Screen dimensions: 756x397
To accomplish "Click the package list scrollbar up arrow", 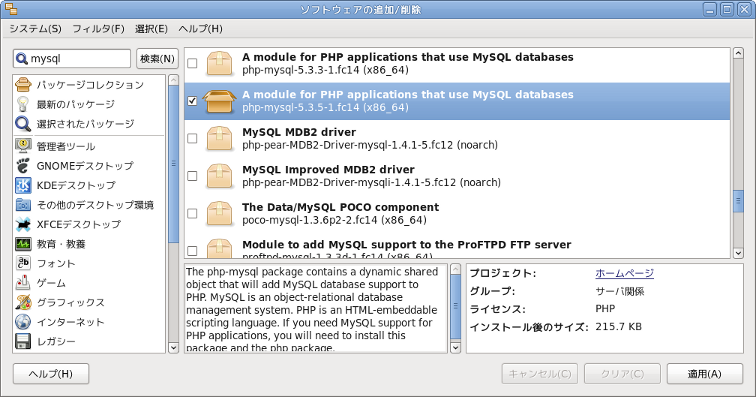I will pos(738,53).
